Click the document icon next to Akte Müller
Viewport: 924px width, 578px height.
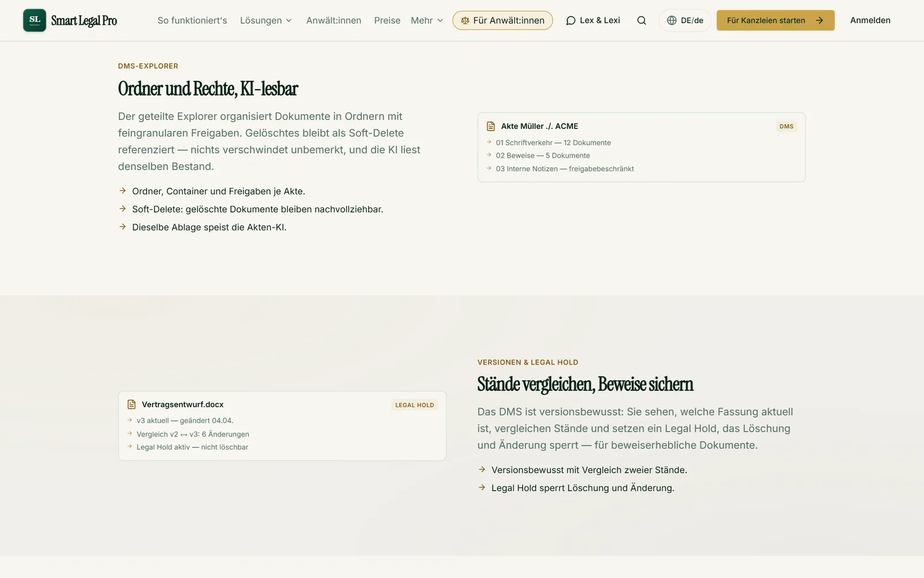click(x=491, y=126)
